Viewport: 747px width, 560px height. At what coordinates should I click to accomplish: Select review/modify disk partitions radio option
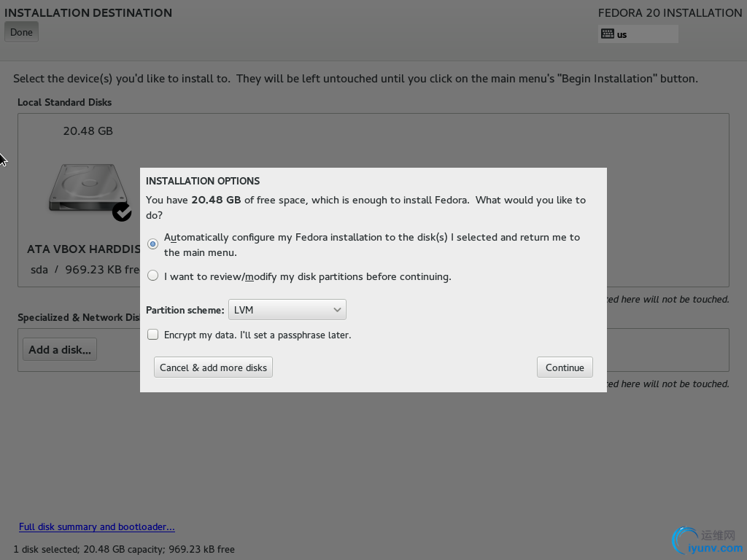(152, 276)
